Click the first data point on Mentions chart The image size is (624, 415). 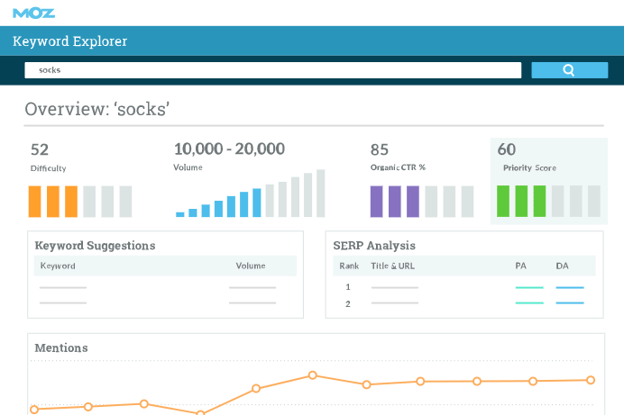tap(34, 409)
